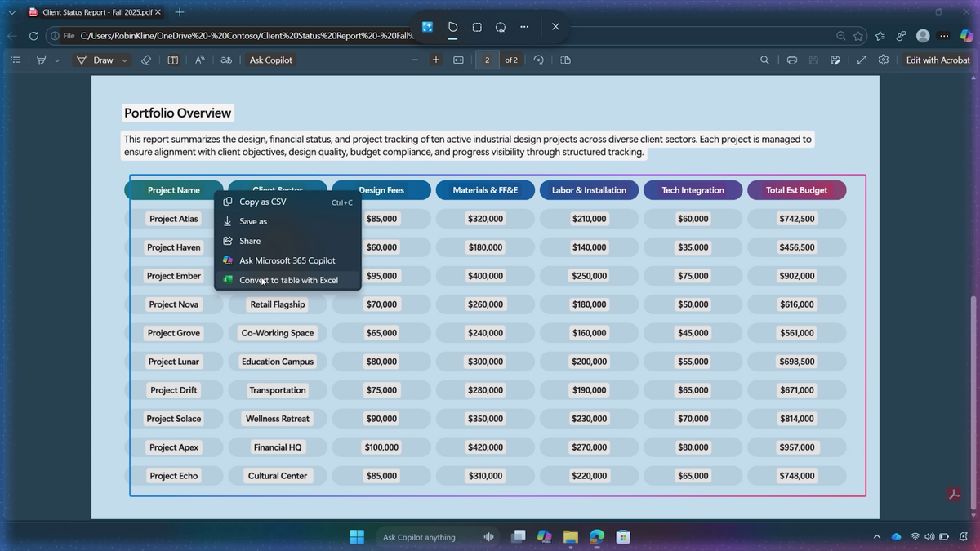Select the Highlight tool in the PDF toolbar

pos(39,60)
